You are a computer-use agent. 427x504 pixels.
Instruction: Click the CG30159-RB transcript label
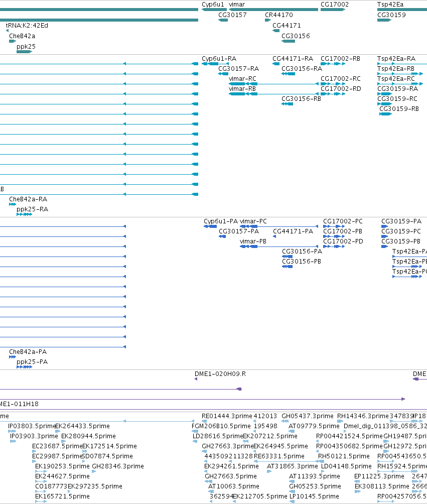coord(399,109)
